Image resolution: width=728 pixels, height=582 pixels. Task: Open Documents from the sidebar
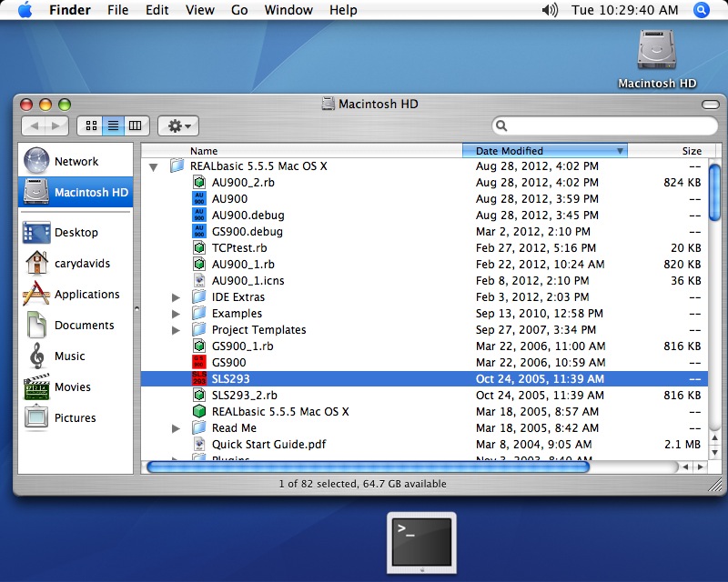[76, 325]
